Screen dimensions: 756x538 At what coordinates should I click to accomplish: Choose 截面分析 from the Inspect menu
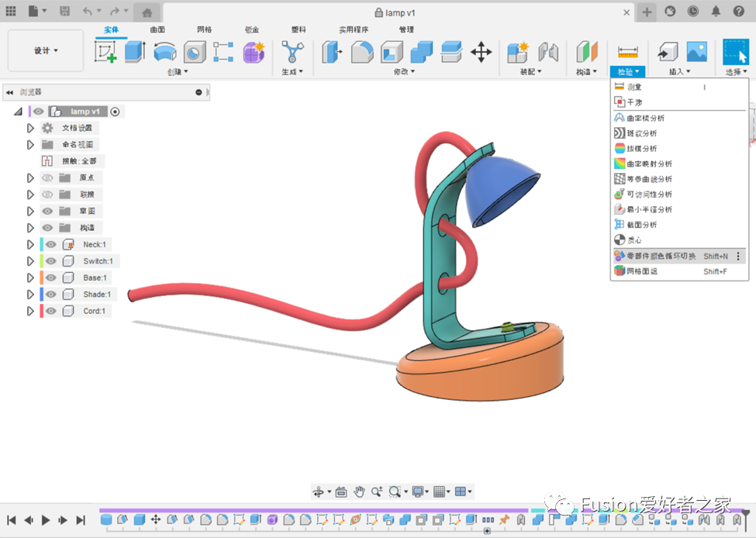point(641,225)
